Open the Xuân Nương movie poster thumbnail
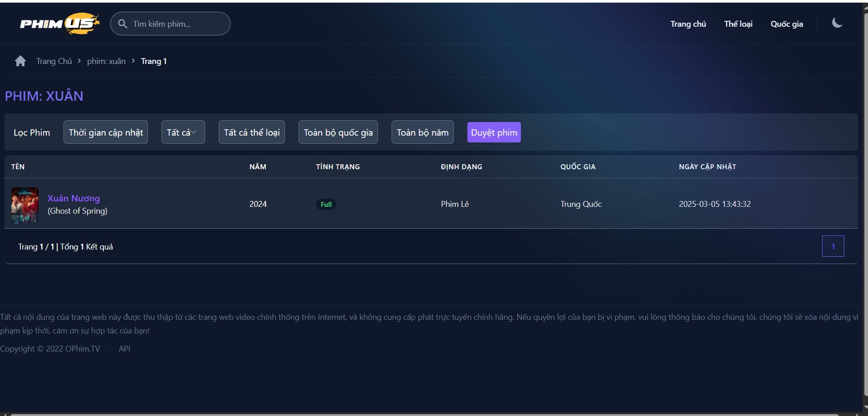The width and height of the screenshot is (868, 416). (x=25, y=205)
